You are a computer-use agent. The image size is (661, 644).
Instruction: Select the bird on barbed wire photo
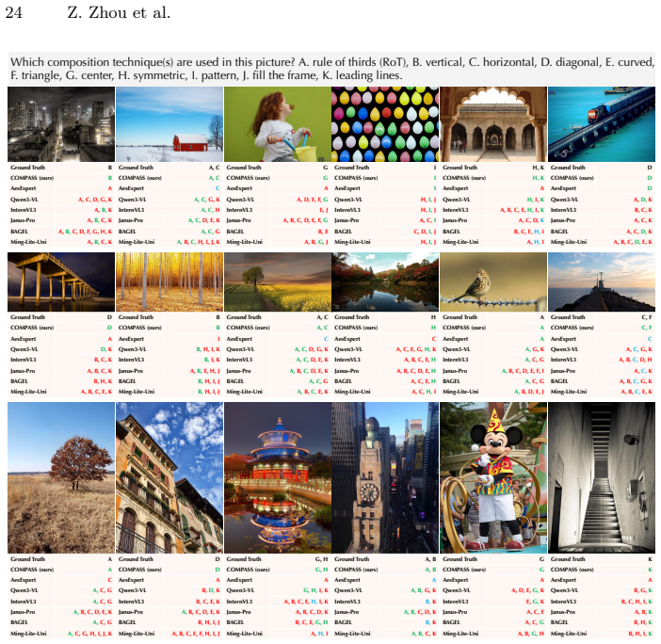coord(493,282)
